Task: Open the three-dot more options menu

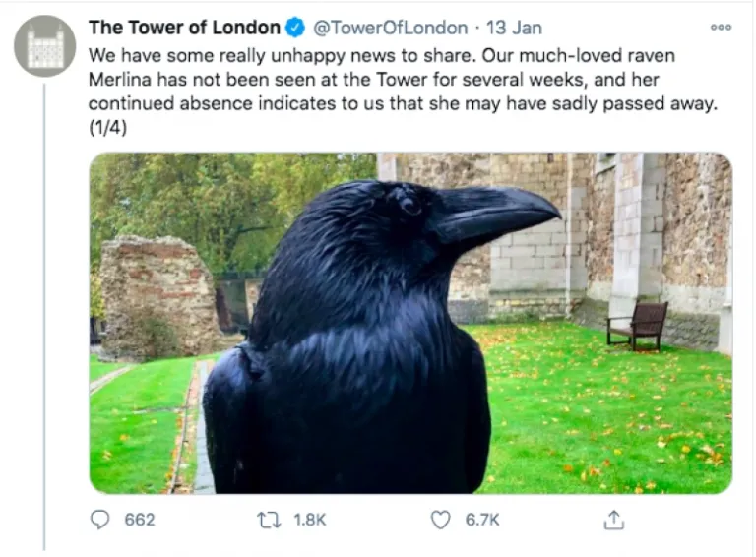Action: coord(721,28)
